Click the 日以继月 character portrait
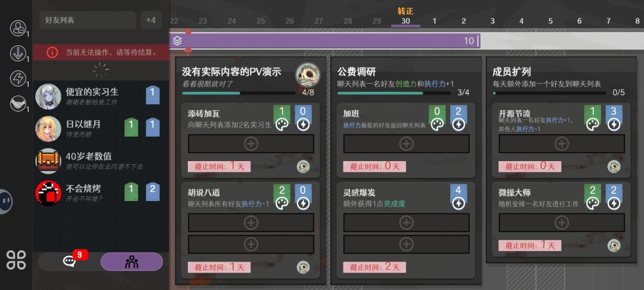Viewport: 644px width, 290px height. (x=48, y=128)
